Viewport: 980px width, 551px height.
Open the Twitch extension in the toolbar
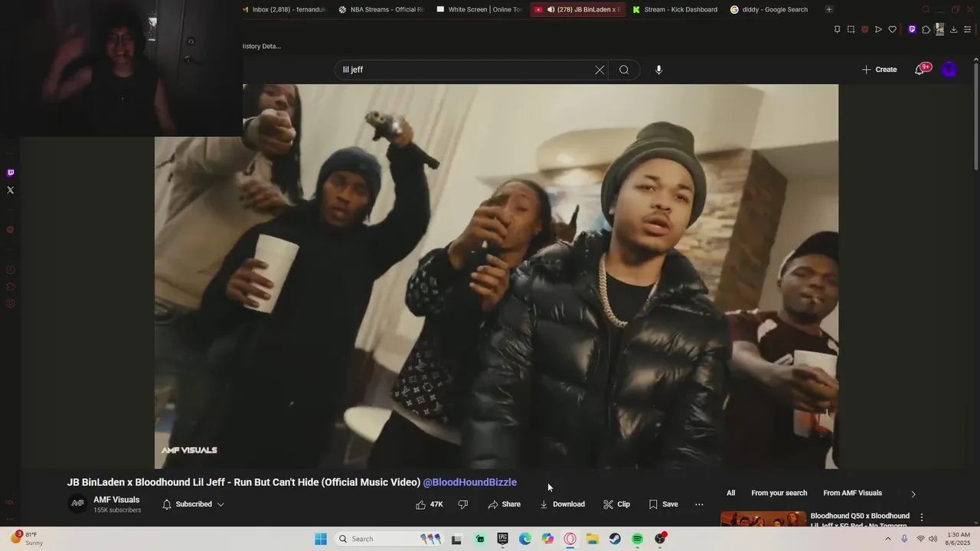click(x=912, y=29)
